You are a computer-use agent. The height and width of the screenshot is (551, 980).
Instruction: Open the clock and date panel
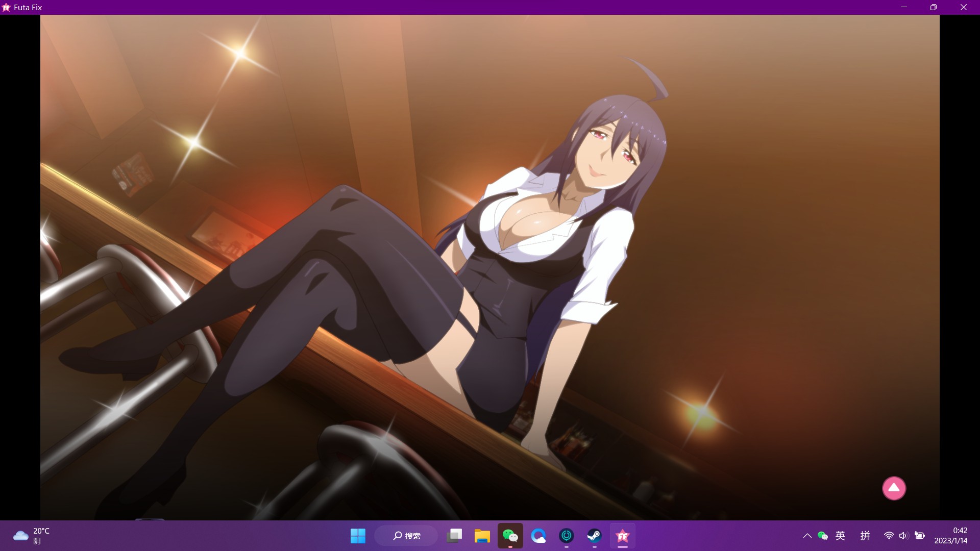[951, 536]
